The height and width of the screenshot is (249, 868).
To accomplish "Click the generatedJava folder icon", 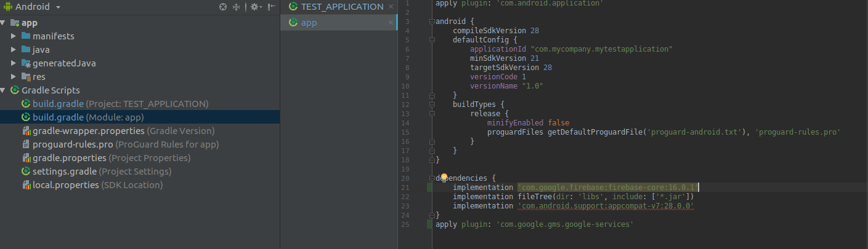I will (26, 63).
